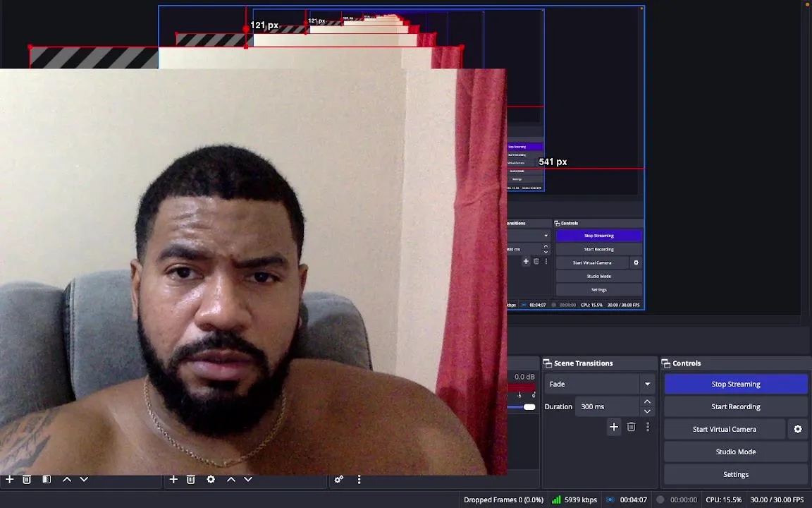
Task: Decrease Duration with the down stepper arrow
Action: (647, 411)
